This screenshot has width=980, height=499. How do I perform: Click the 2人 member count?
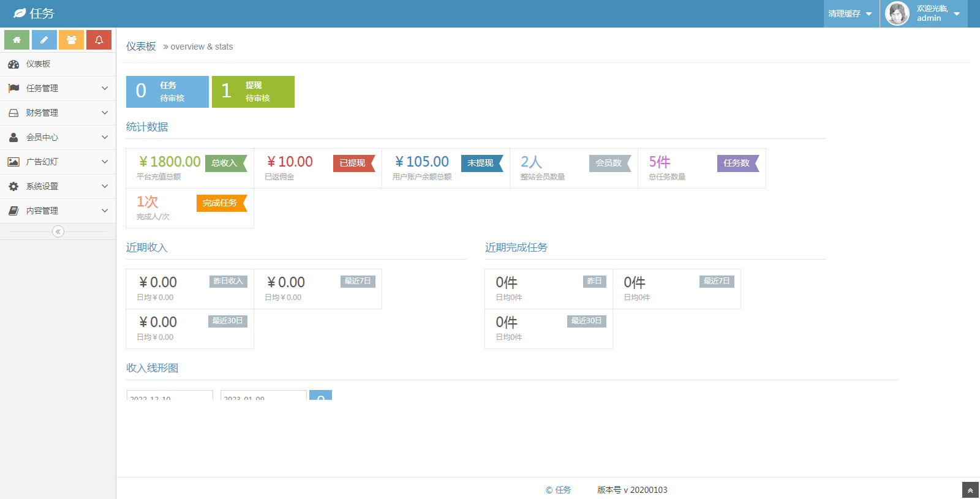click(531, 162)
